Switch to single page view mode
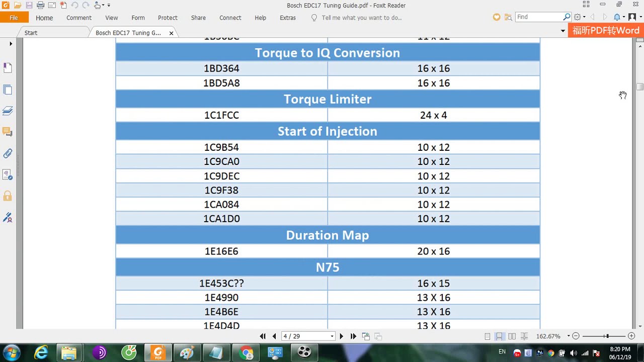This screenshot has height=362, width=644. tap(487, 336)
